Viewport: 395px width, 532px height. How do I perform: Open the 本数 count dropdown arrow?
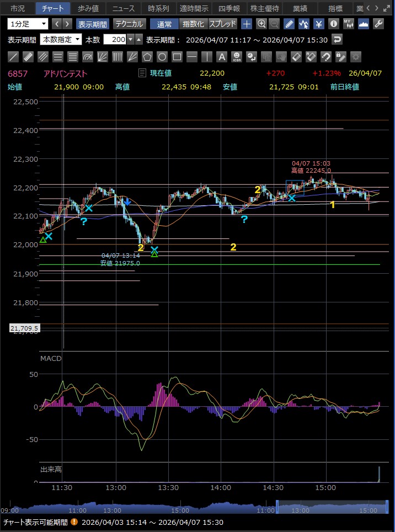(130, 39)
